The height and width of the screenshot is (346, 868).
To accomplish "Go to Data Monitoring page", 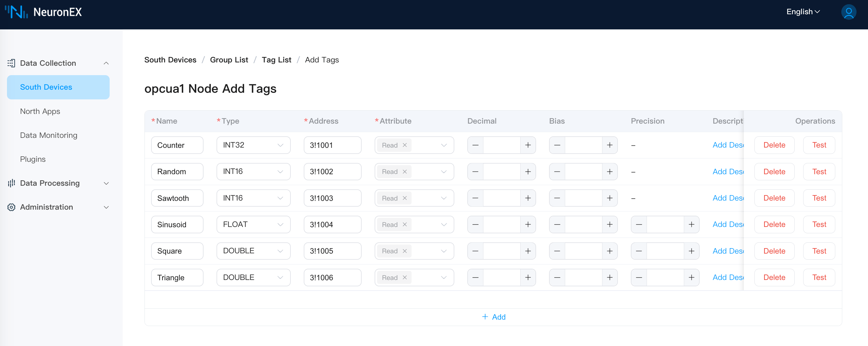I will click(x=48, y=135).
